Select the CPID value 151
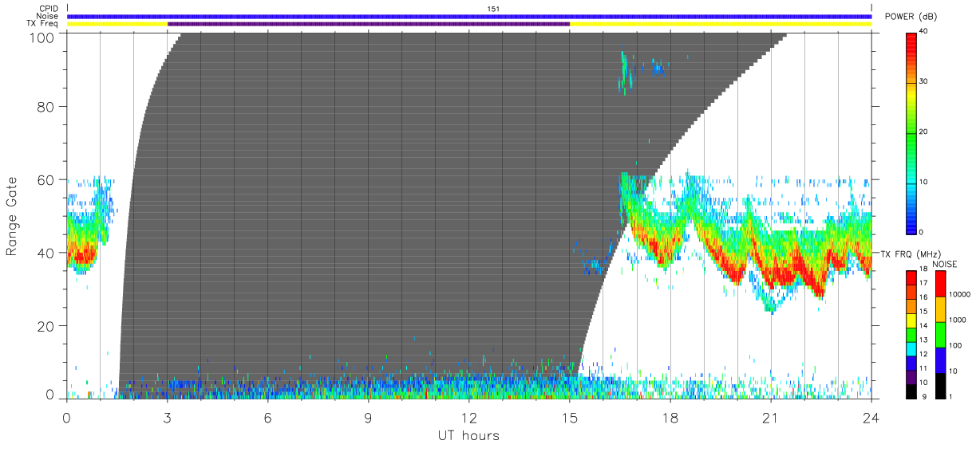This screenshot has width=980, height=452. click(493, 8)
